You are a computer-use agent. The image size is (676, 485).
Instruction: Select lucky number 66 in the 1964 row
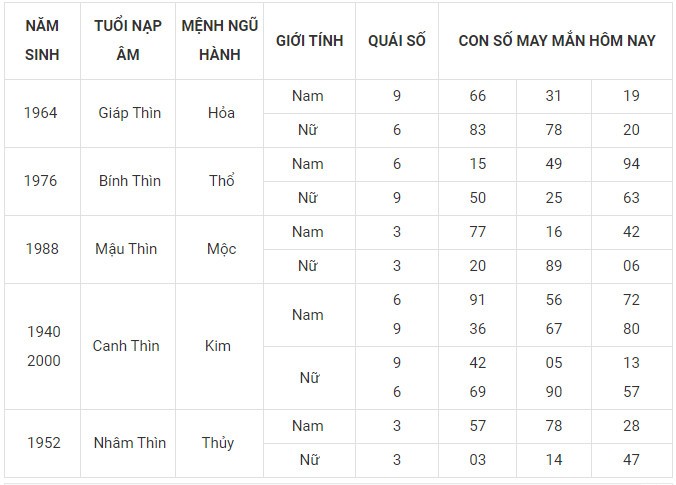click(477, 96)
